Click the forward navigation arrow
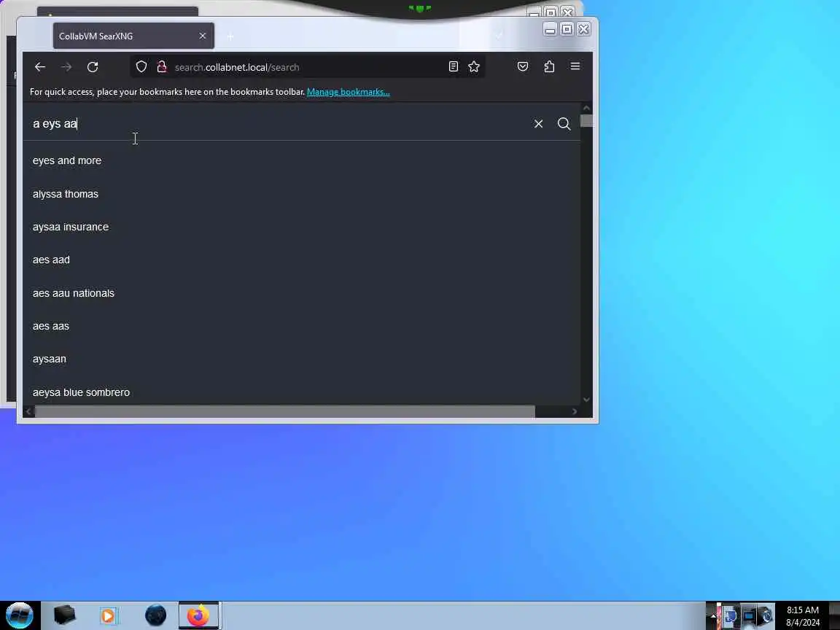840x630 pixels. click(66, 67)
